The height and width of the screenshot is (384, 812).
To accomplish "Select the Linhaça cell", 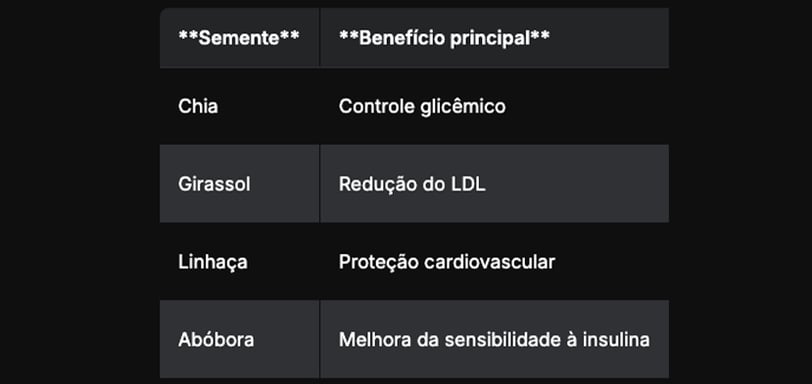I will [240, 262].
